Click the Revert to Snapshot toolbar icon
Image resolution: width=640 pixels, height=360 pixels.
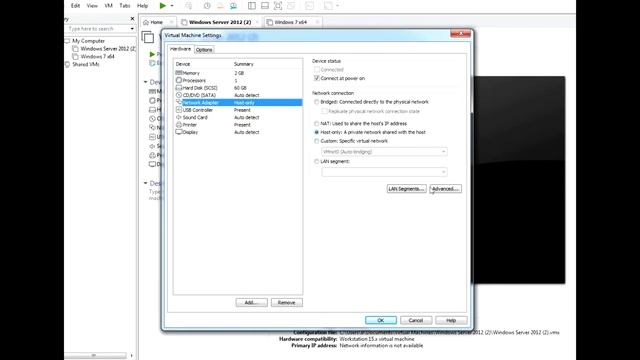tap(220, 6)
